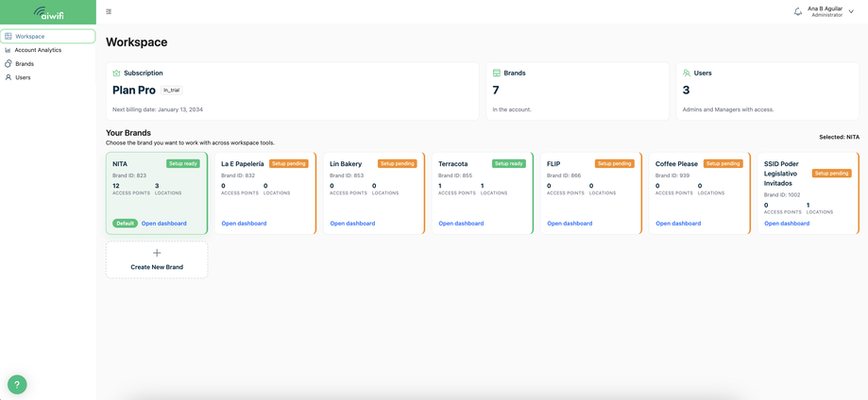This screenshot has width=868, height=400.
Task: Click the Your Brands heading
Action: [128, 133]
